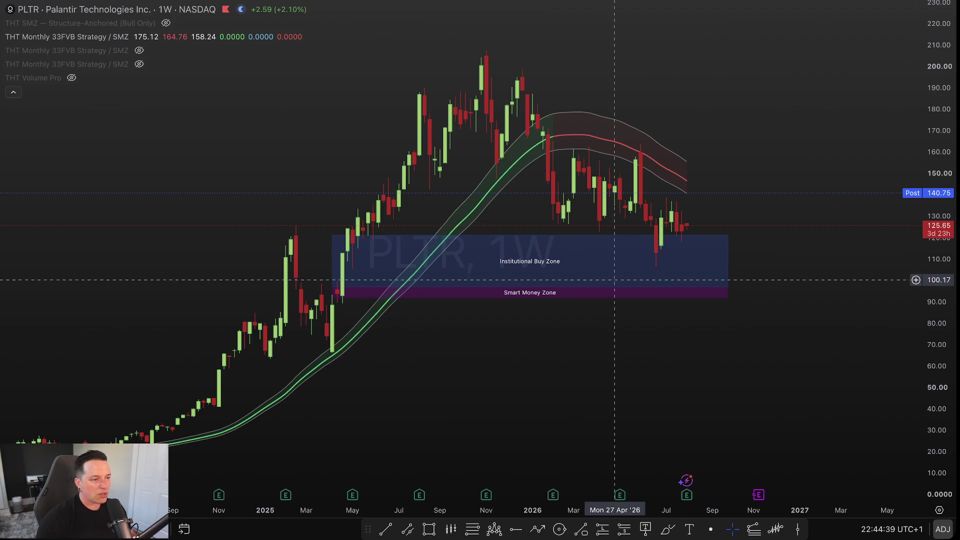Select the blue cross cursor tool
Viewport: 960px width, 540px height.
pyautogui.click(x=732, y=529)
